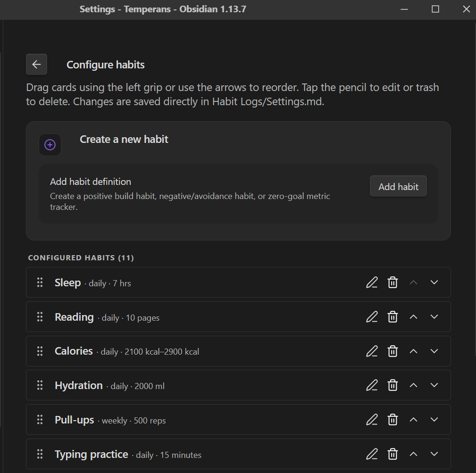Click the Typing practice habit name
The image size is (476, 473).
point(92,455)
